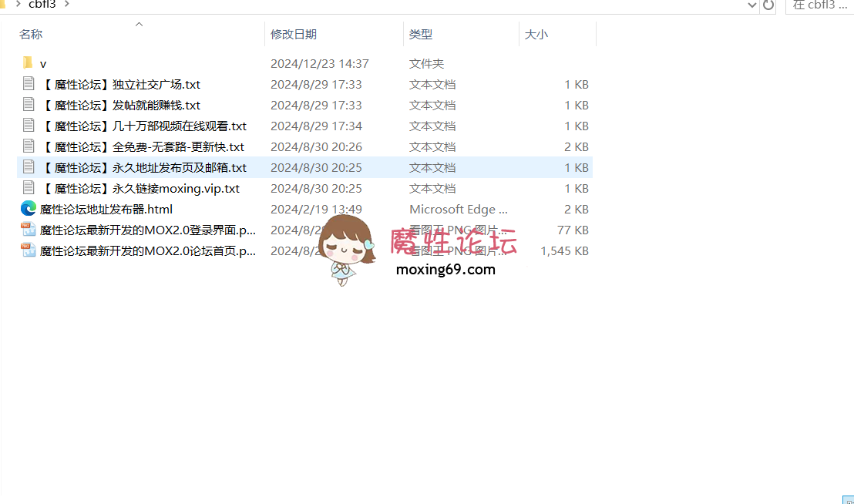
Task: Open the address bar history dropdown
Action: click(x=753, y=5)
